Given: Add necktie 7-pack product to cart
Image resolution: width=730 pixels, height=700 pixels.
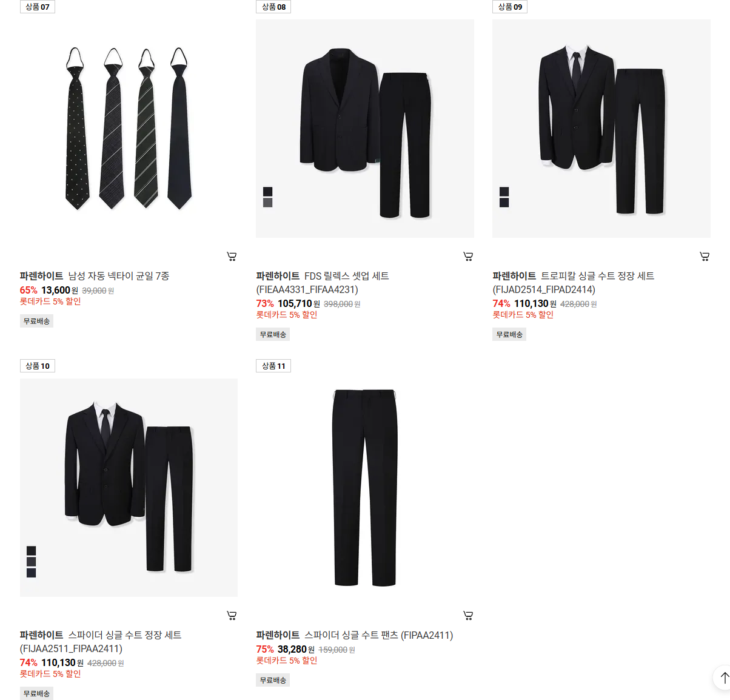Looking at the screenshot, I should 232,257.
